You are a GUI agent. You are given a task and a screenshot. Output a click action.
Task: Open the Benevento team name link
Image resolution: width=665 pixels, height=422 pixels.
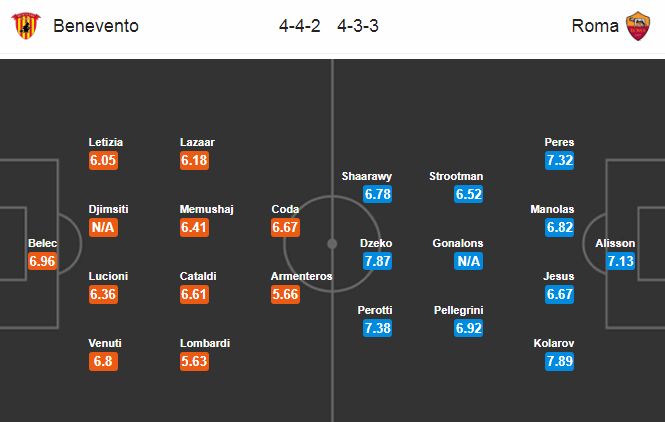[96, 26]
